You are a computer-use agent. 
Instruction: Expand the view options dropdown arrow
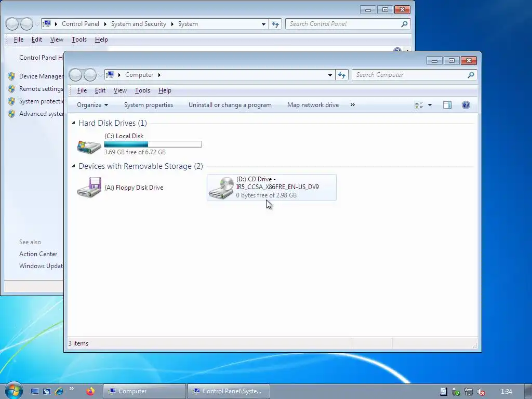coord(430,105)
